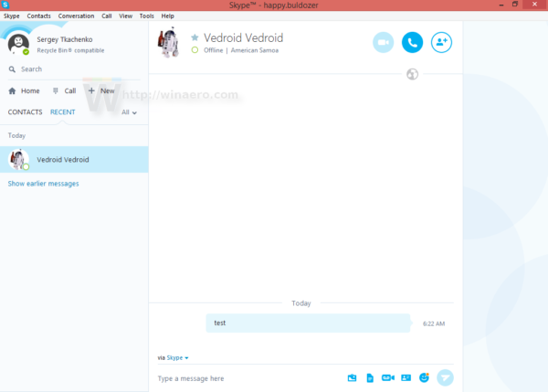Click the Skype logo in title bar
Viewport: 548px width, 392px height.
[5, 5]
